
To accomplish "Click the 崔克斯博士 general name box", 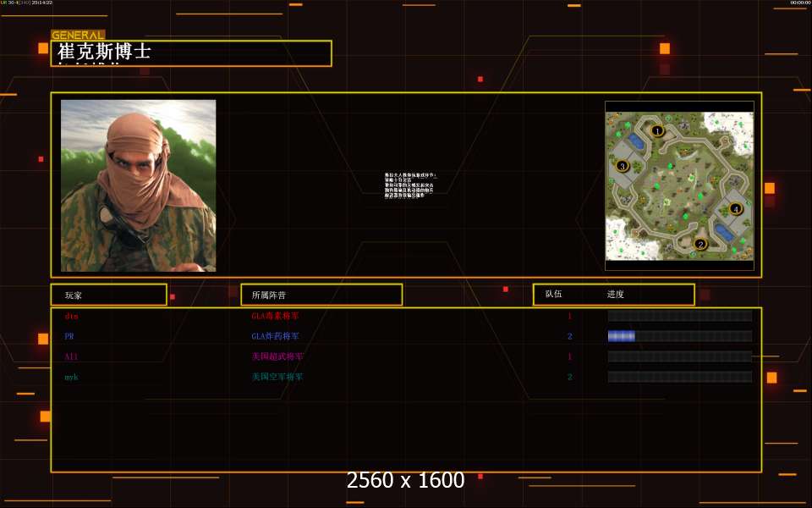I will 191,53.
